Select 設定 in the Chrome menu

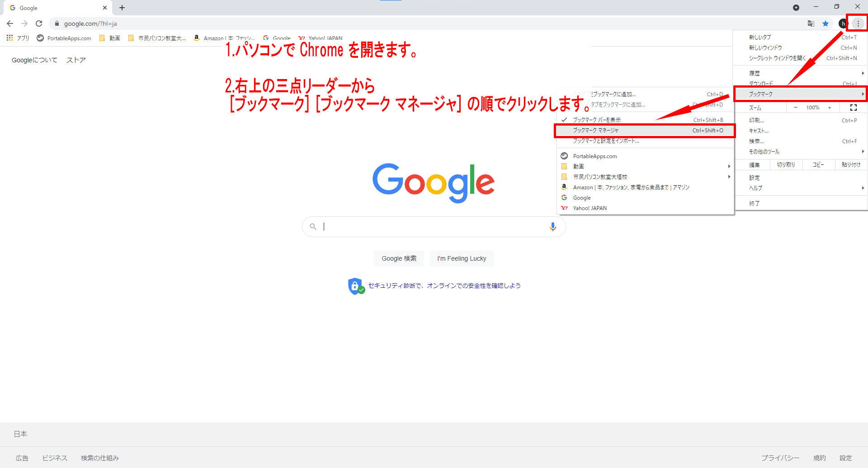[755, 178]
